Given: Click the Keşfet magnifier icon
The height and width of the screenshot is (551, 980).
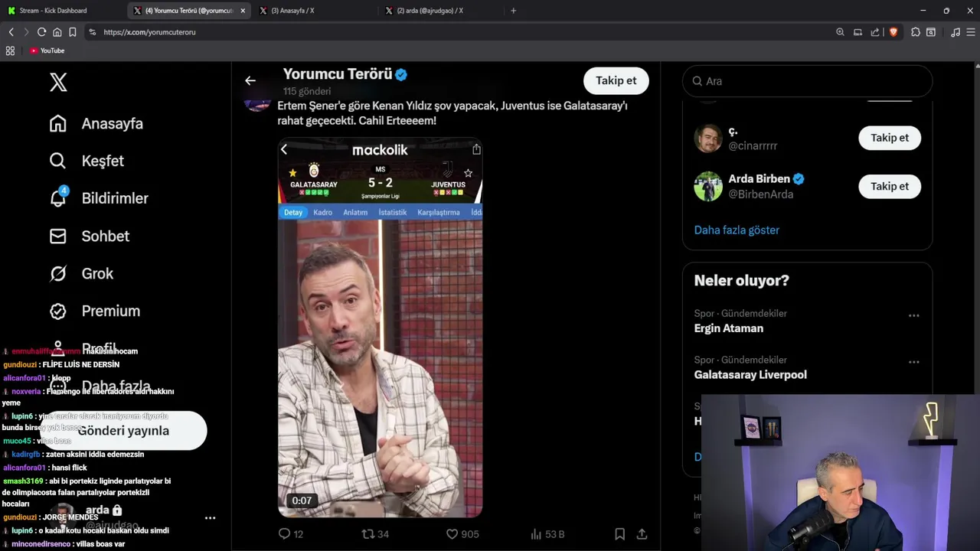Looking at the screenshot, I should [57, 161].
